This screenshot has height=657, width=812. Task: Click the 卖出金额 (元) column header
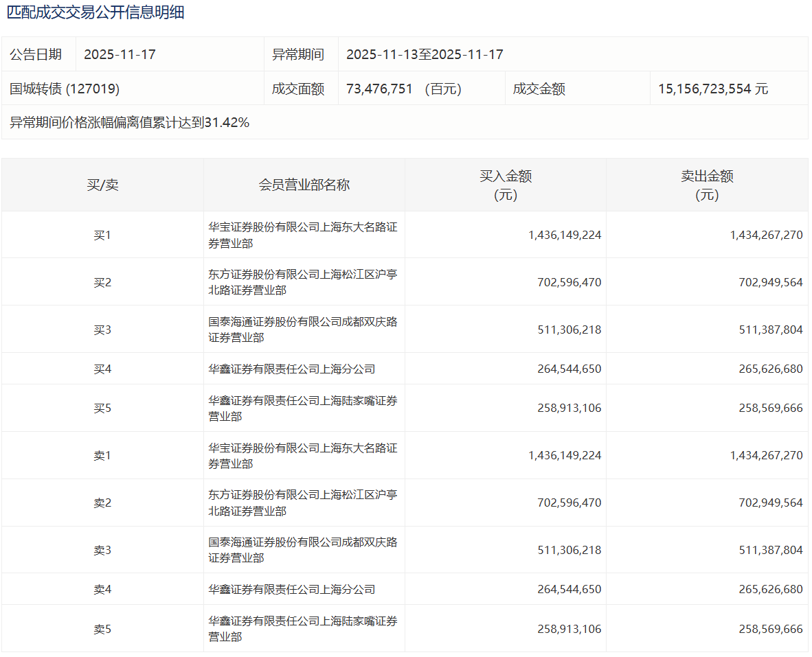click(x=707, y=185)
